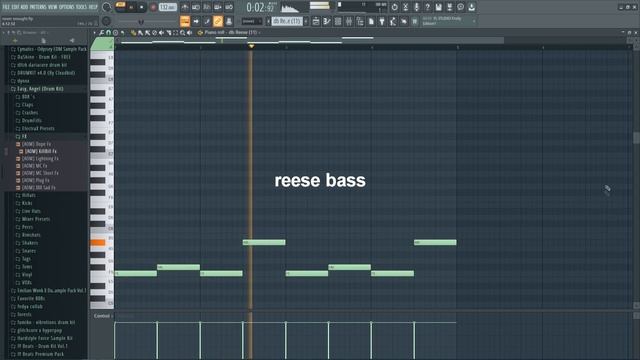
Task: Open the piano roll Tools wrench menu
Action: (x=102, y=32)
